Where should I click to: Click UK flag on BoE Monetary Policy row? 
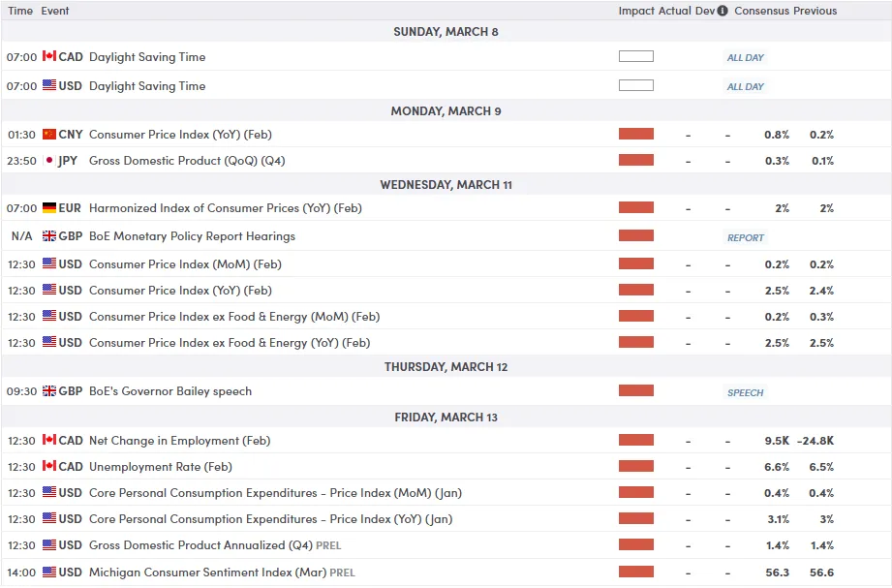49,236
